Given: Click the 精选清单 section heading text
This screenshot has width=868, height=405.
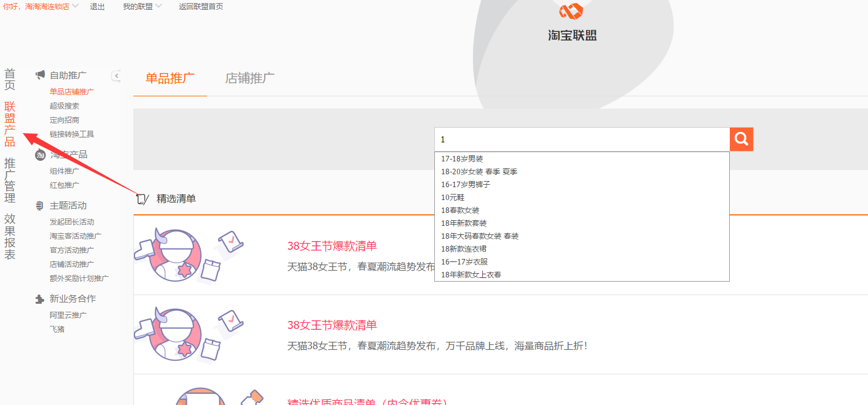Looking at the screenshot, I should (176, 198).
